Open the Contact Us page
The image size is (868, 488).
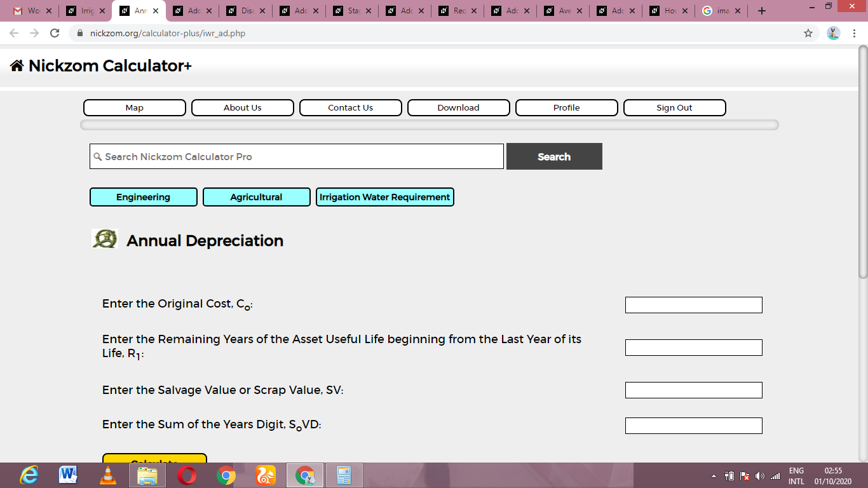[x=351, y=108]
